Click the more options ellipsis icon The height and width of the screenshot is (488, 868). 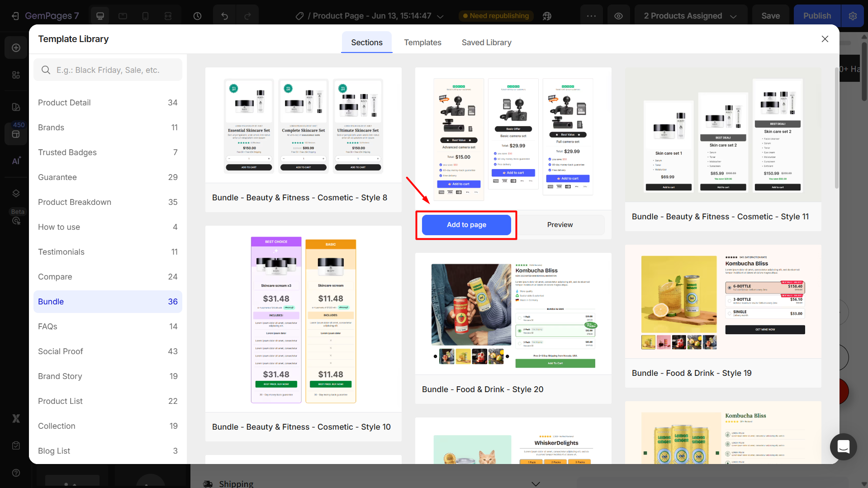[591, 16]
